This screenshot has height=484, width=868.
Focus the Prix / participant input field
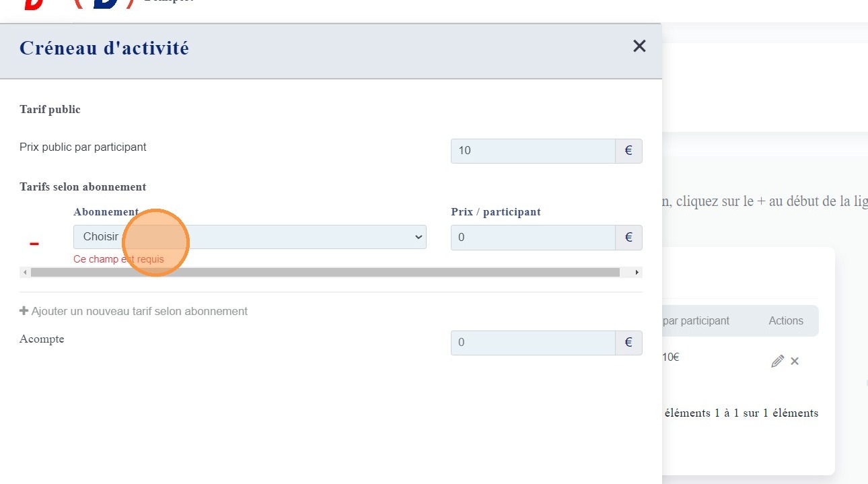point(532,237)
